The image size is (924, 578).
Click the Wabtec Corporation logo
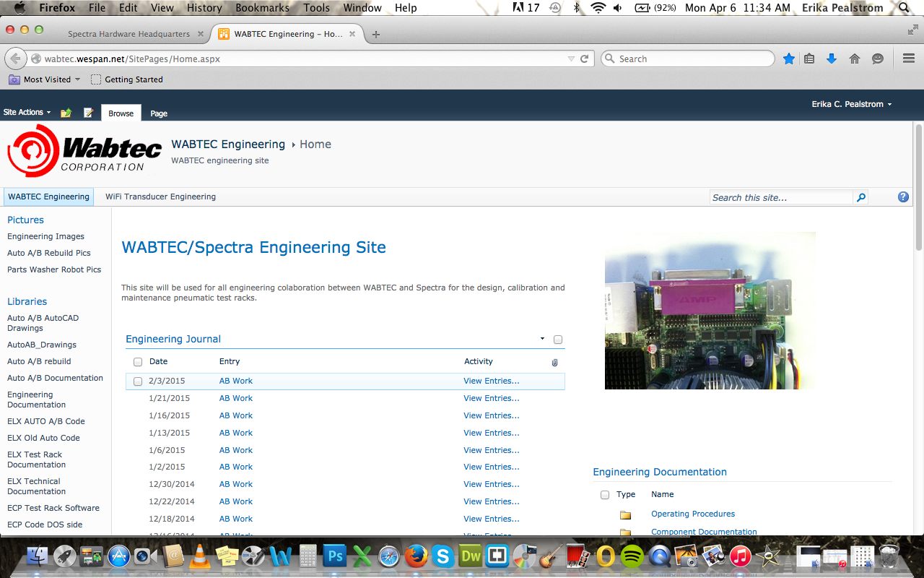coord(84,150)
